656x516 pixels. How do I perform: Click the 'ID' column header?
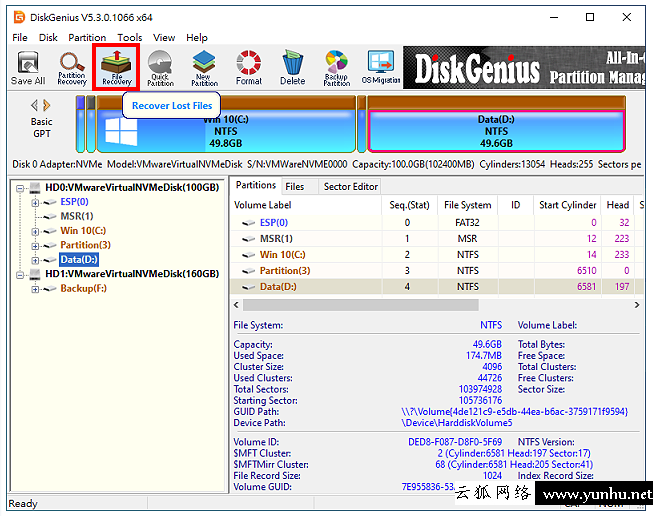point(515,205)
